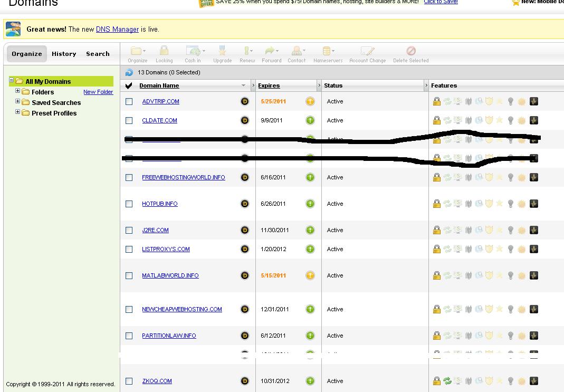The width and height of the screenshot is (564, 392).
Task: Click the Renew toolbar icon
Action: click(247, 52)
